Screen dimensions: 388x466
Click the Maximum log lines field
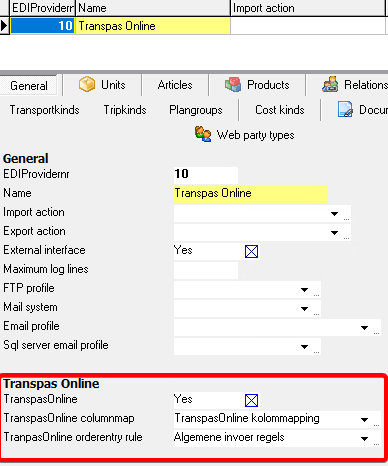(x=206, y=270)
